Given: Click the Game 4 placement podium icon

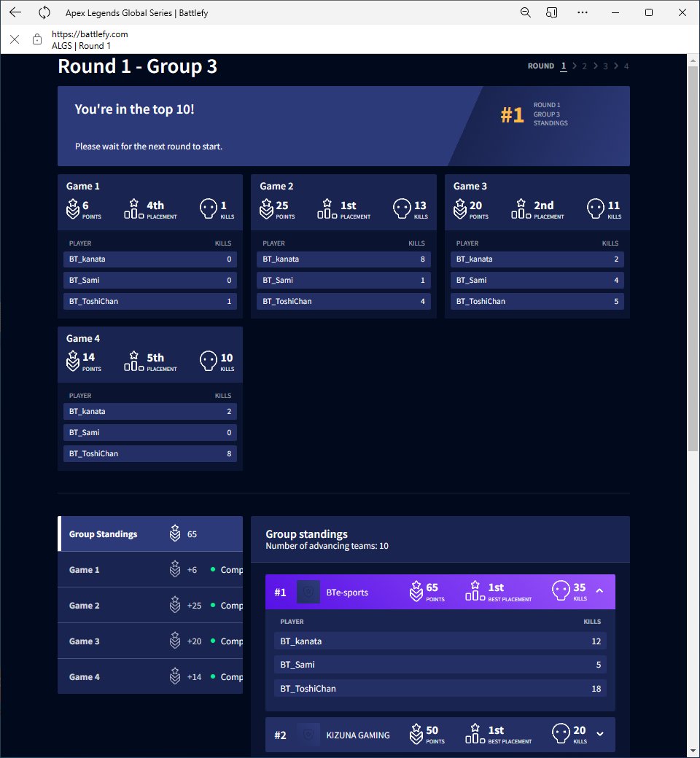Looking at the screenshot, I should point(134,361).
